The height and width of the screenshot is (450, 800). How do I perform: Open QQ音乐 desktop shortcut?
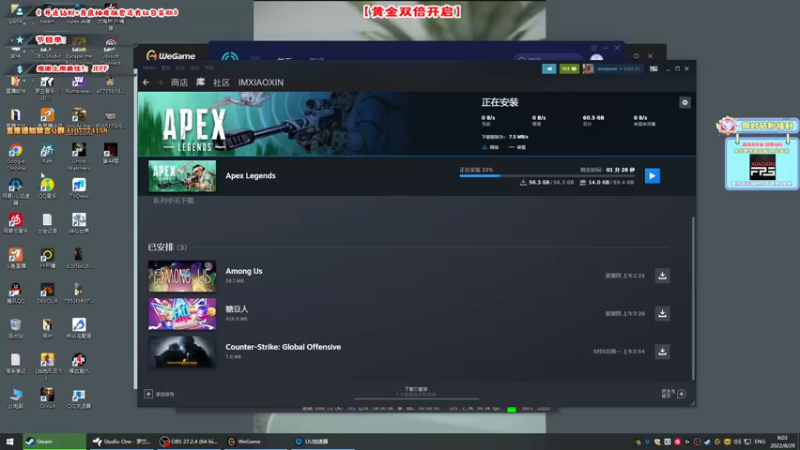pyautogui.click(x=47, y=188)
